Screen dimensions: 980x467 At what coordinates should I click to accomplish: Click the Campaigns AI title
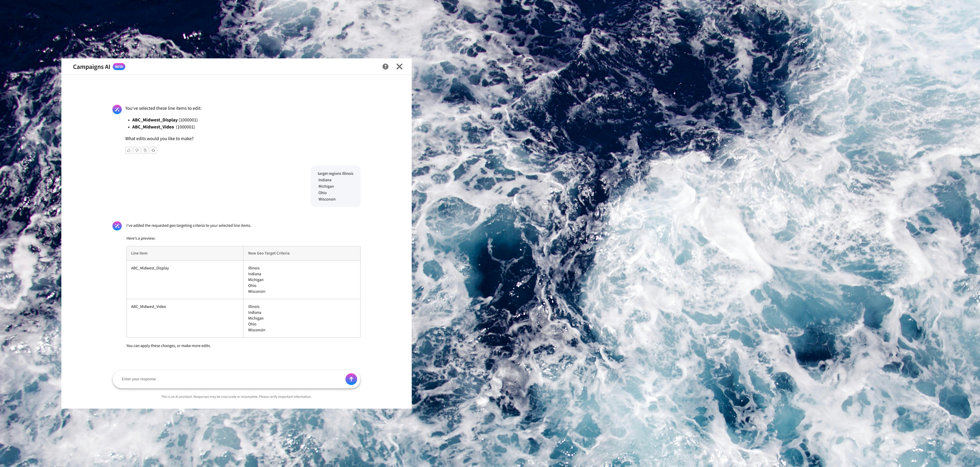[91, 67]
